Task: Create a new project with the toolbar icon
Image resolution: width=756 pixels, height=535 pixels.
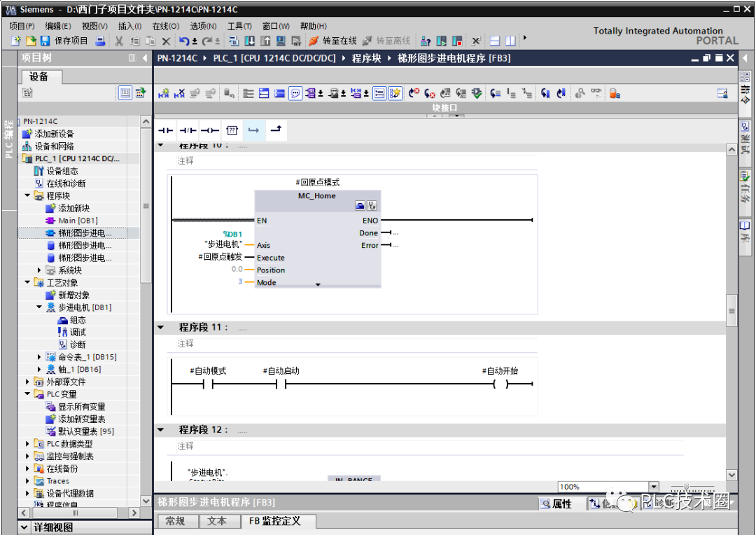Action: point(16,41)
